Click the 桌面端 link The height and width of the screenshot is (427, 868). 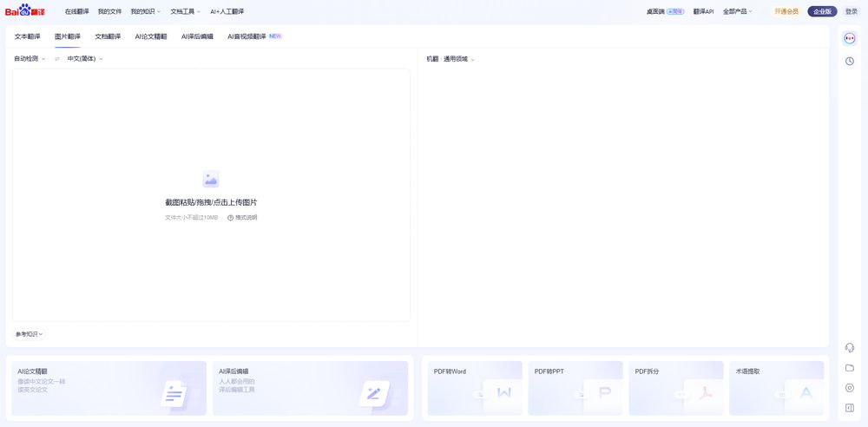pyautogui.click(x=655, y=11)
